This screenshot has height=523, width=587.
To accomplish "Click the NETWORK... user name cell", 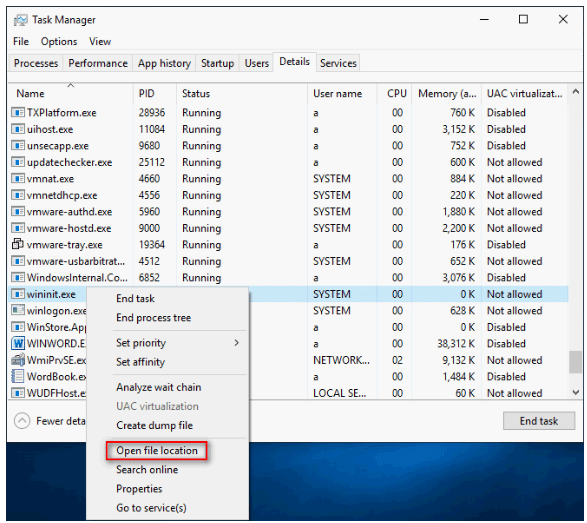I will point(341,360).
